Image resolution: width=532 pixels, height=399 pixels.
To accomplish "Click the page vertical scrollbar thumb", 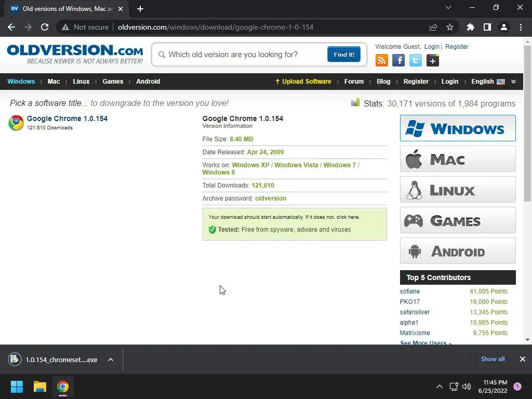I will [x=527, y=124].
